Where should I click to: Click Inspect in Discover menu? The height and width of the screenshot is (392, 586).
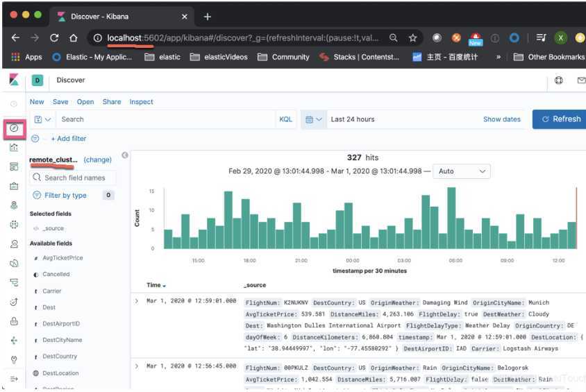point(141,102)
